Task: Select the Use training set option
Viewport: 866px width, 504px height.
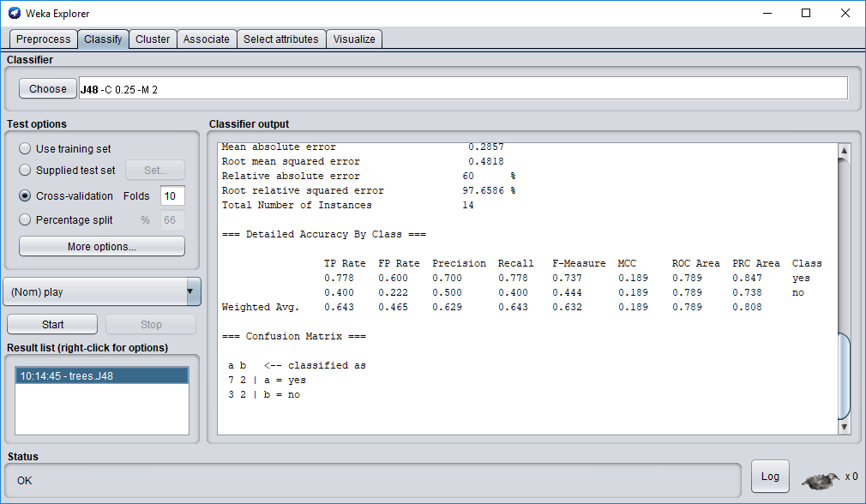Action: click(25, 149)
